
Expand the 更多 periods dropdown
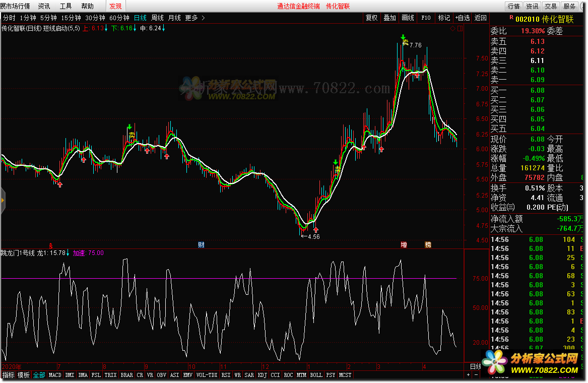point(194,18)
